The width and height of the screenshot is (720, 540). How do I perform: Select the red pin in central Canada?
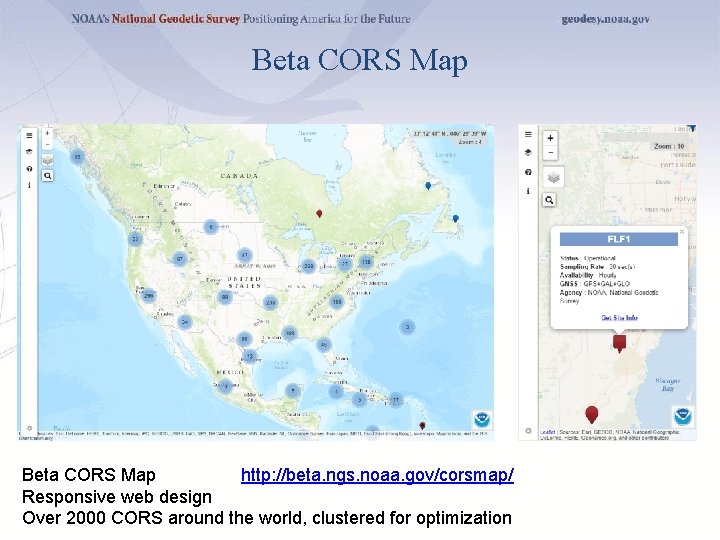click(320, 214)
